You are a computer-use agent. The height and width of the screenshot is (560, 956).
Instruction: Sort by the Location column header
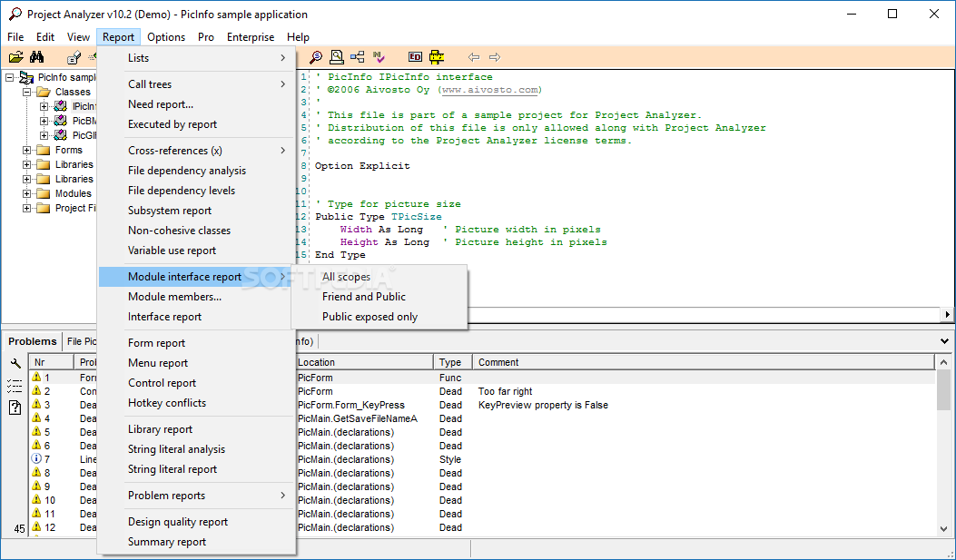point(364,362)
